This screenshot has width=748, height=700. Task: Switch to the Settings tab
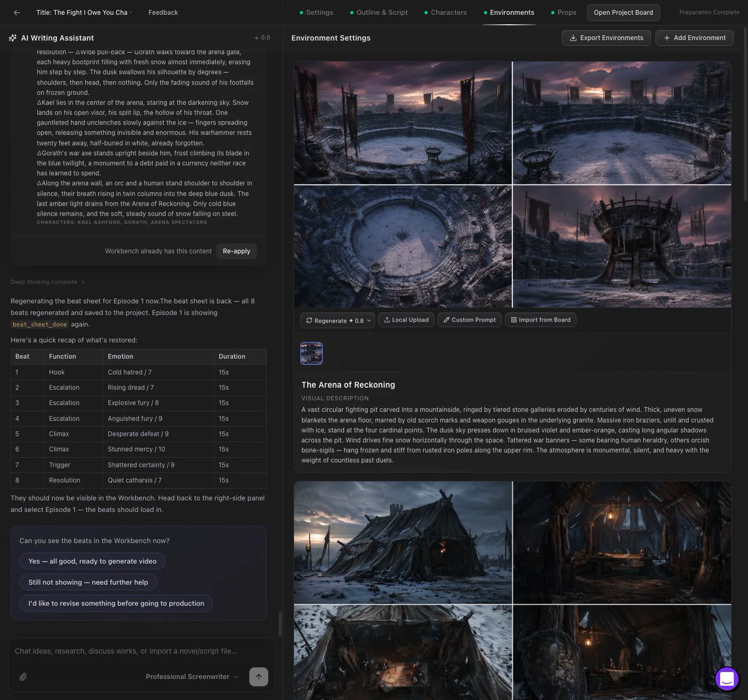click(x=316, y=13)
